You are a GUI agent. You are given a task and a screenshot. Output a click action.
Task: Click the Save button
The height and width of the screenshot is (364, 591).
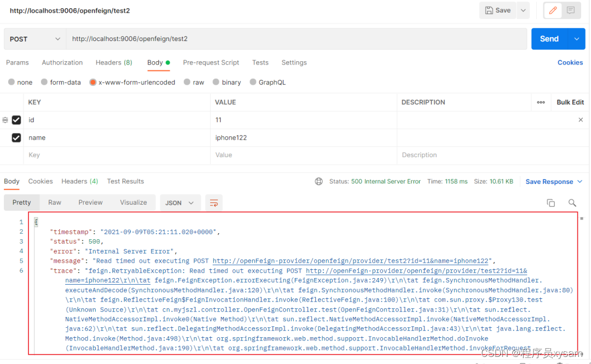click(498, 10)
